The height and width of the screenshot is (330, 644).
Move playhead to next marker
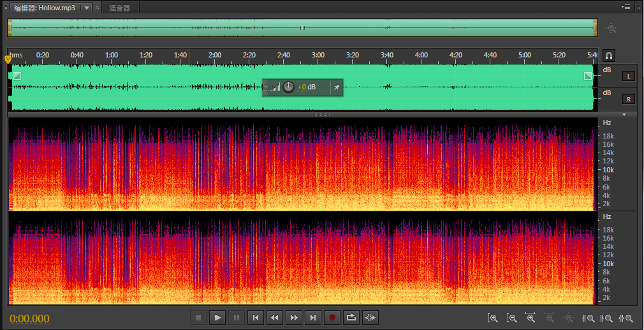pyautogui.click(x=312, y=317)
